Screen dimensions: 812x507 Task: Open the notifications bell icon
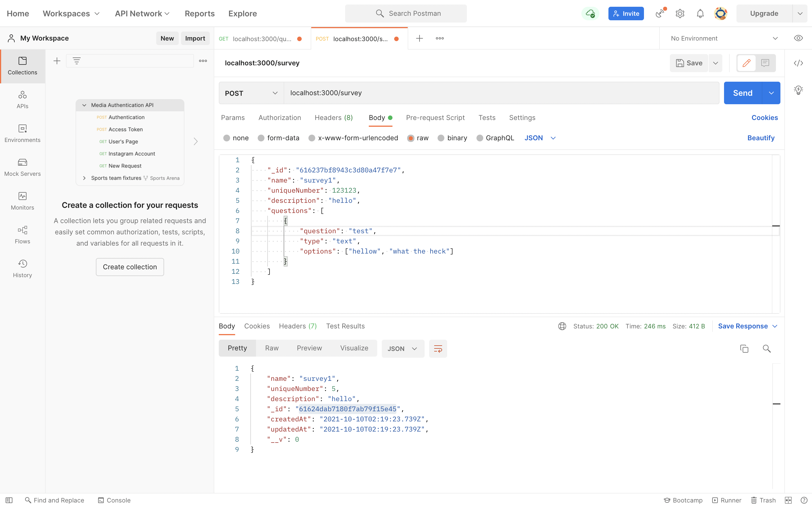[700, 14]
